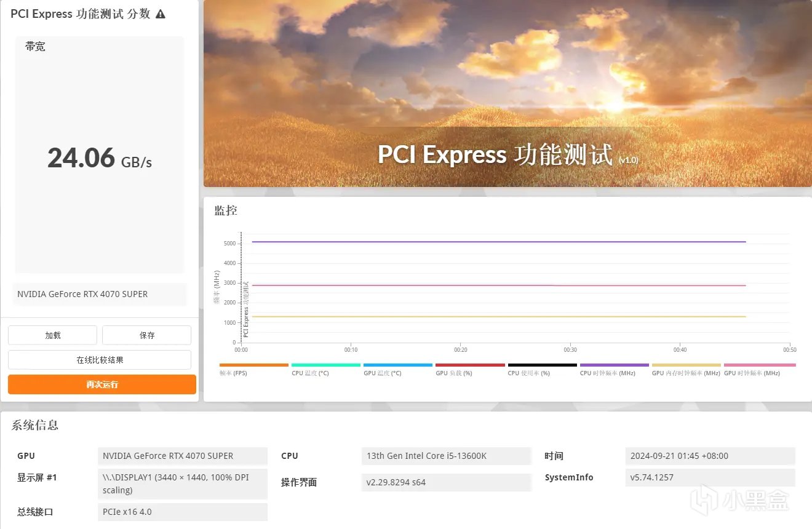The image size is (812, 529).
Task: Click the 13th Gen Intel Core i5-13600K value
Action: [447, 456]
